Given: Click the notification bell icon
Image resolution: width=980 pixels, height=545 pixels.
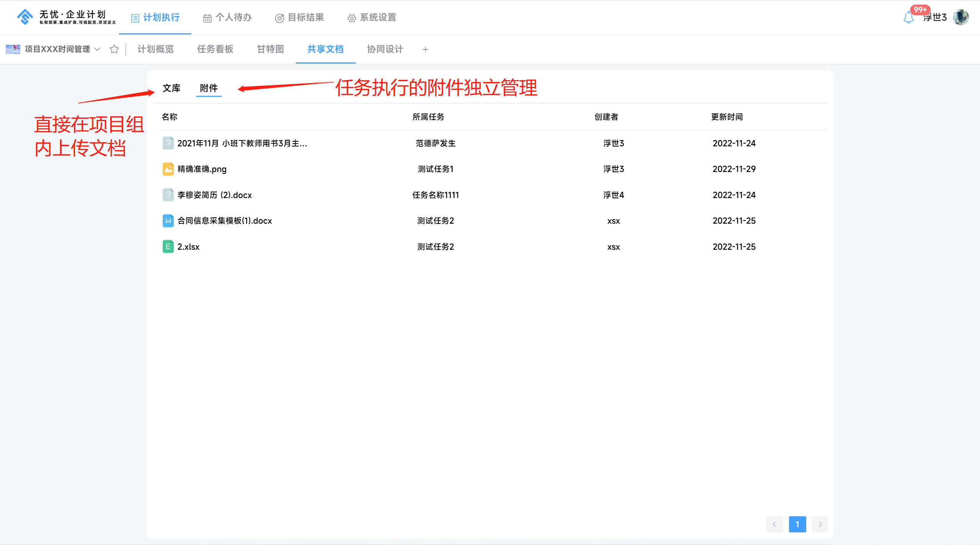Looking at the screenshot, I should [x=908, y=18].
